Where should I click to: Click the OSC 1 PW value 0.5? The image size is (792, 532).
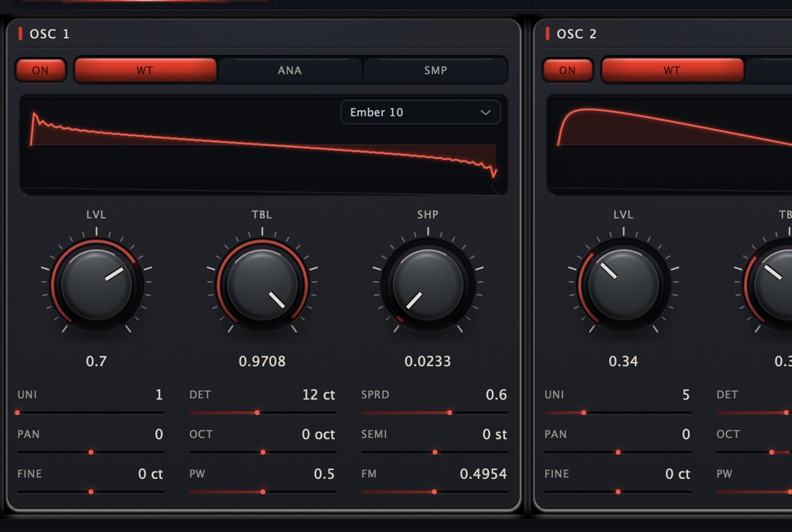click(324, 474)
